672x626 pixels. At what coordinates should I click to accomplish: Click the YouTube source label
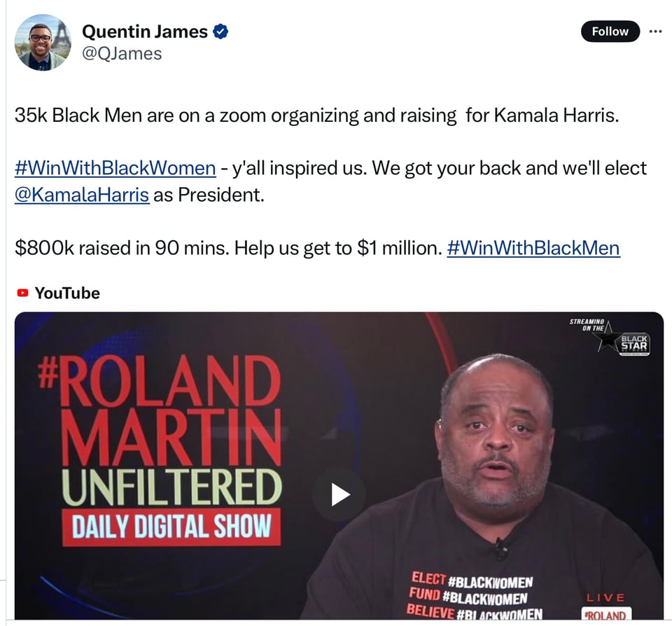(x=67, y=293)
